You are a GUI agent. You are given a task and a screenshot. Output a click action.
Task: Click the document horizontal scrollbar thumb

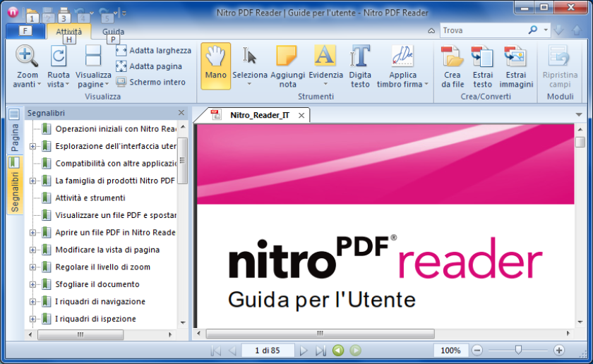tap(320, 334)
